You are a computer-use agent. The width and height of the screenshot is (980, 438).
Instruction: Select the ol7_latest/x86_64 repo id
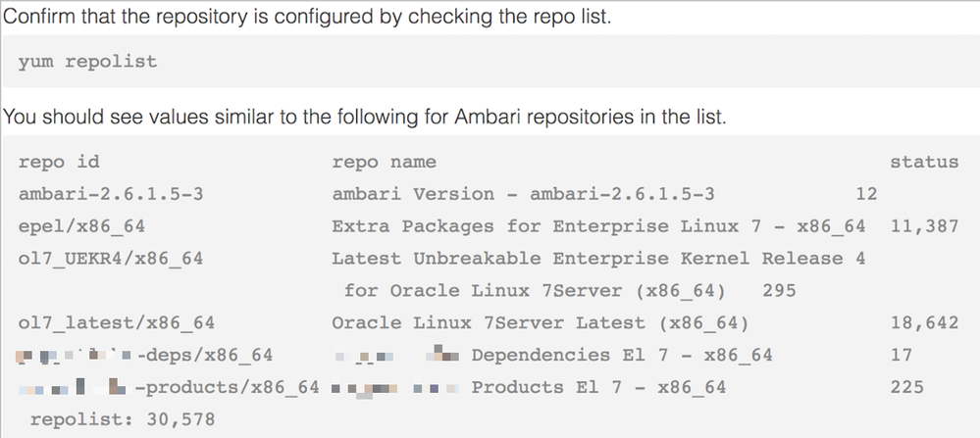(117, 323)
